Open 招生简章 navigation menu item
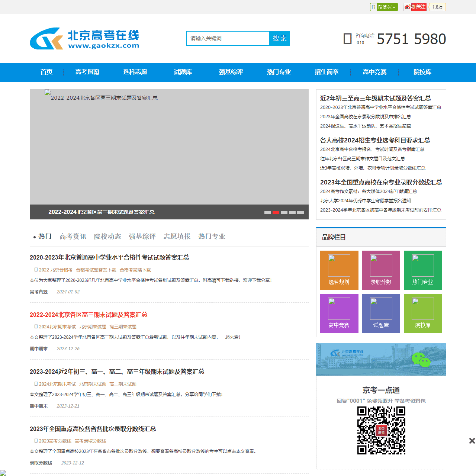Screen dimensions: 476x476 tap(327, 72)
